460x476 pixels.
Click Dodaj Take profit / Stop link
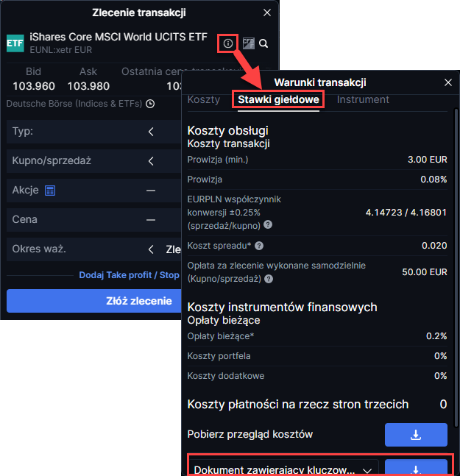pyautogui.click(x=129, y=275)
